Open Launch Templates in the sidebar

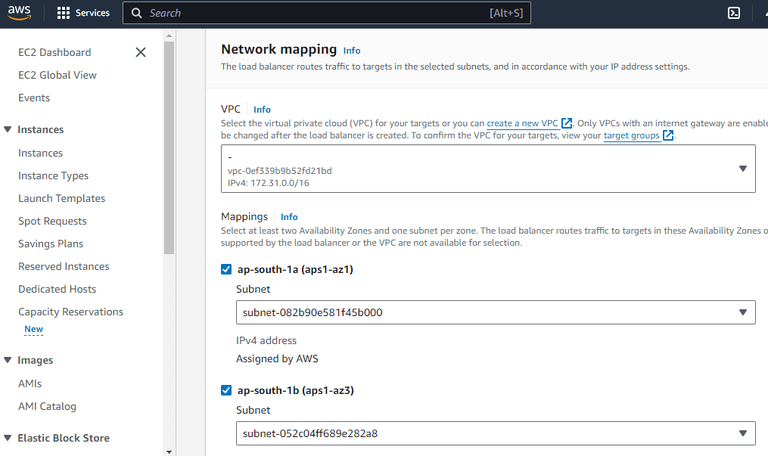[x=61, y=198]
